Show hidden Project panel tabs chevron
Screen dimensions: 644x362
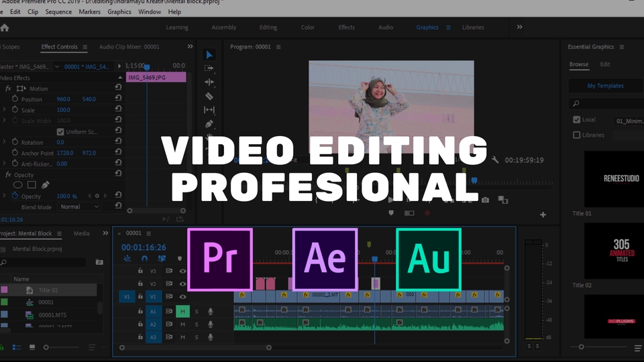[x=105, y=233]
